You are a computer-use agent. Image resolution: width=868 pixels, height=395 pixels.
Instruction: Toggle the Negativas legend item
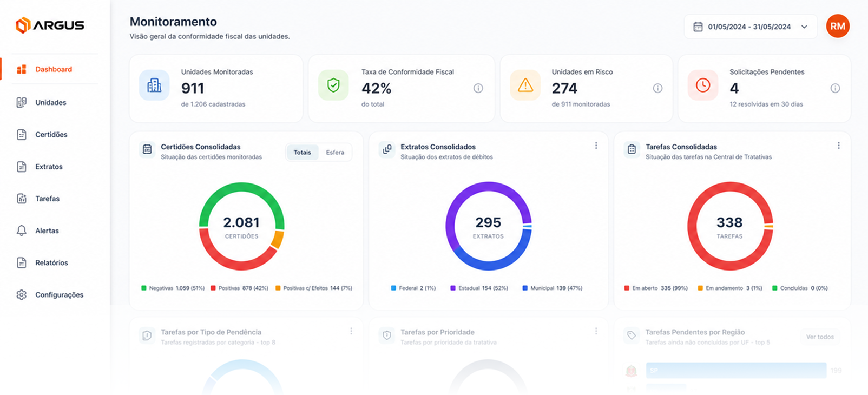[x=173, y=288]
